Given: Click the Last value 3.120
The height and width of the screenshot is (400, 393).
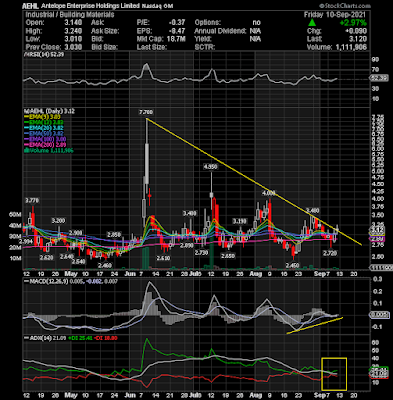Looking at the screenshot, I should pyautogui.click(x=358, y=39).
